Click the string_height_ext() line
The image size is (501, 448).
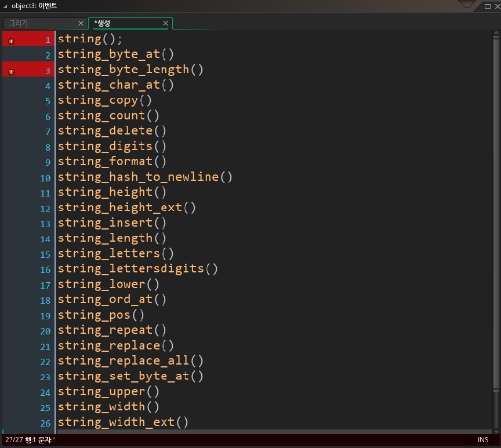(126, 207)
